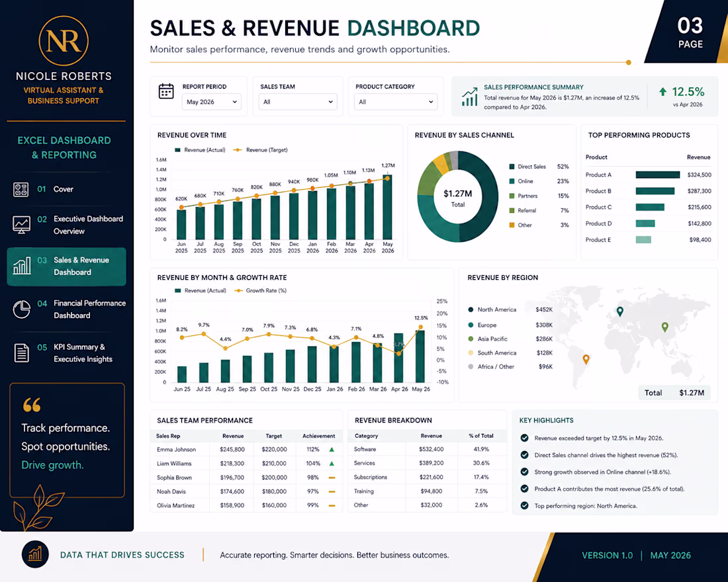The height and width of the screenshot is (582, 728).
Task: Click the Financial Performance pie icon
Action: (x=21, y=310)
